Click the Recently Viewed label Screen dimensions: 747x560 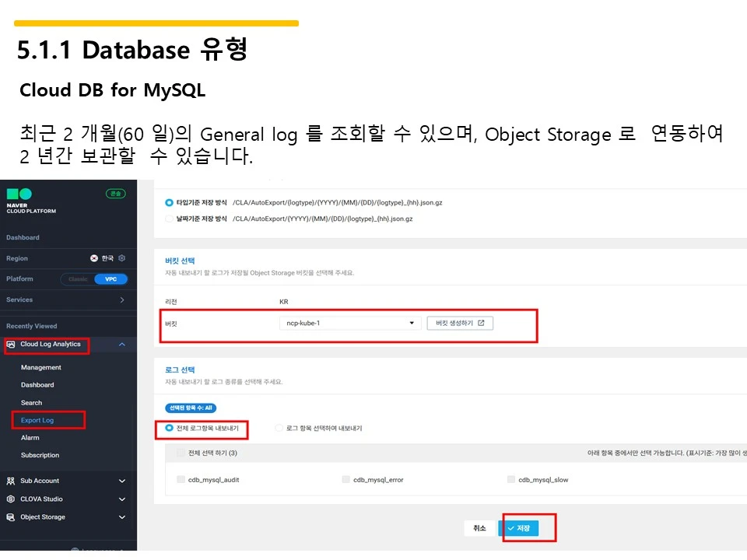(31, 326)
